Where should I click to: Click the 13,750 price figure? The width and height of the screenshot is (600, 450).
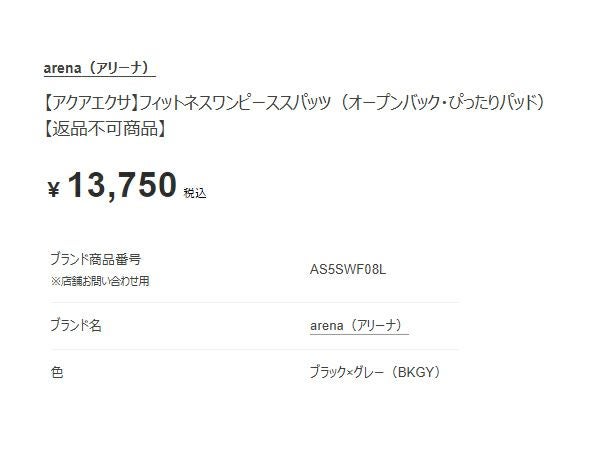122,185
